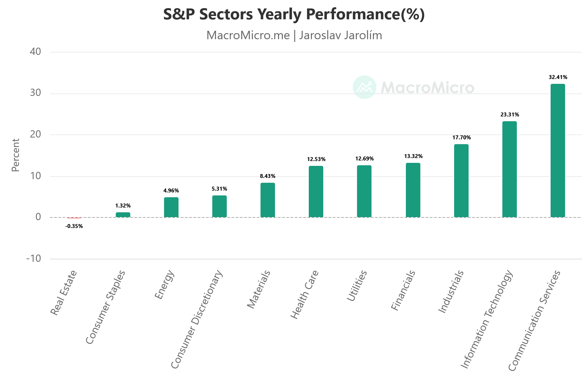Select the Health Care bar
588x383 pixels.
click(316, 191)
